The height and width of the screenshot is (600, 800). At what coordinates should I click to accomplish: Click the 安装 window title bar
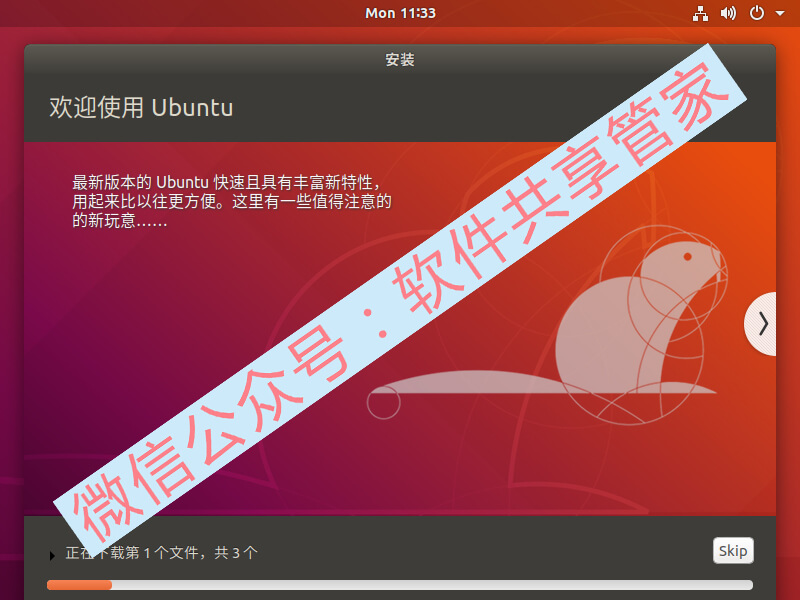(x=400, y=60)
